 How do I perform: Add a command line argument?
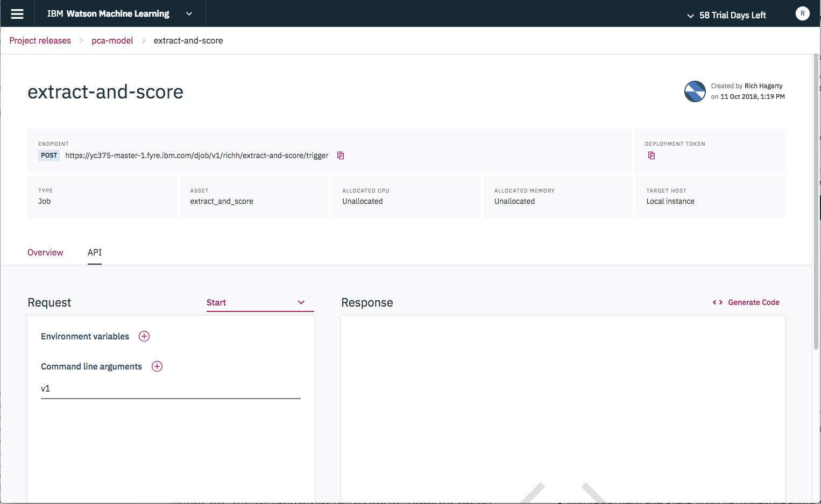pyautogui.click(x=157, y=366)
